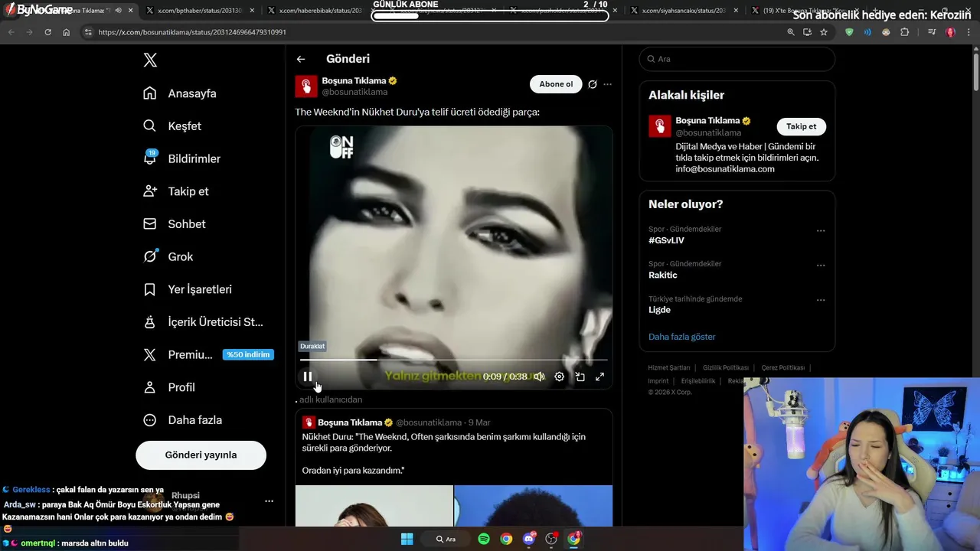Open Chrome profile avatar icon

(950, 32)
